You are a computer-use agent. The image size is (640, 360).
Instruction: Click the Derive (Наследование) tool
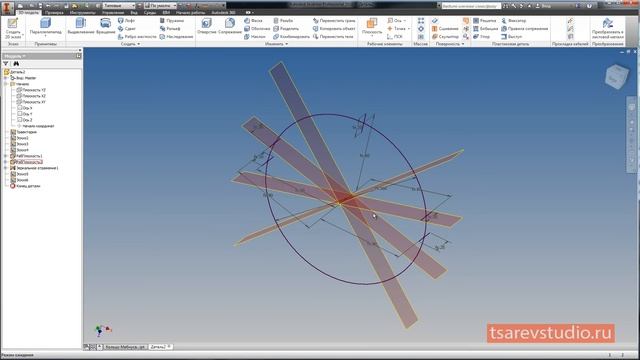coord(176,36)
